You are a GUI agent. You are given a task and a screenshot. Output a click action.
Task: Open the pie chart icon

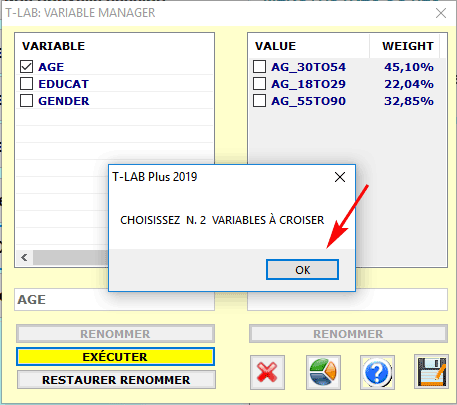[323, 372]
